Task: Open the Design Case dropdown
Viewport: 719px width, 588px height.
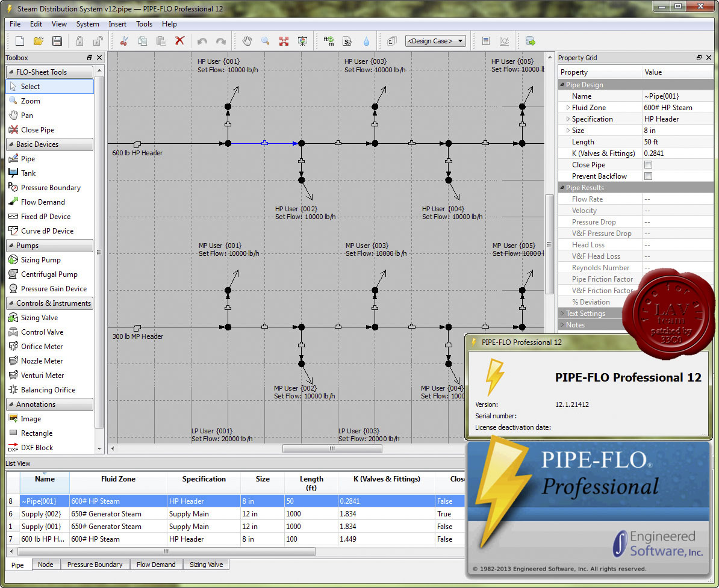Action: point(435,41)
